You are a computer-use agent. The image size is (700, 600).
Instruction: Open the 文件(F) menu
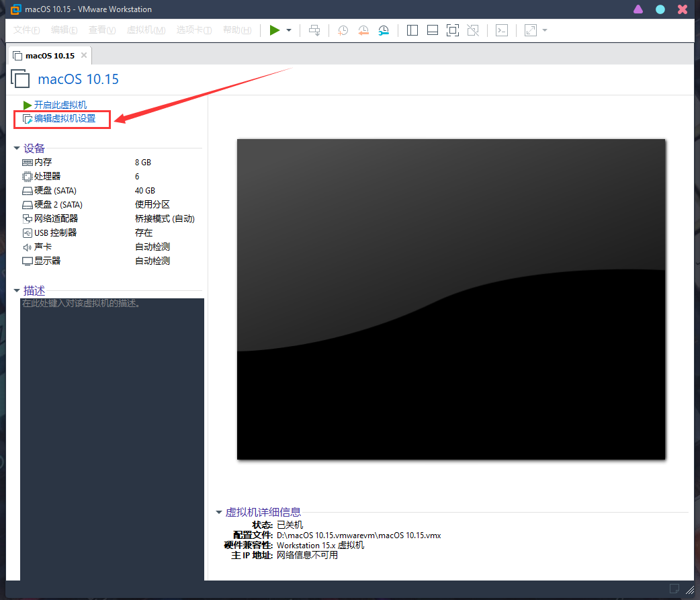click(26, 30)
